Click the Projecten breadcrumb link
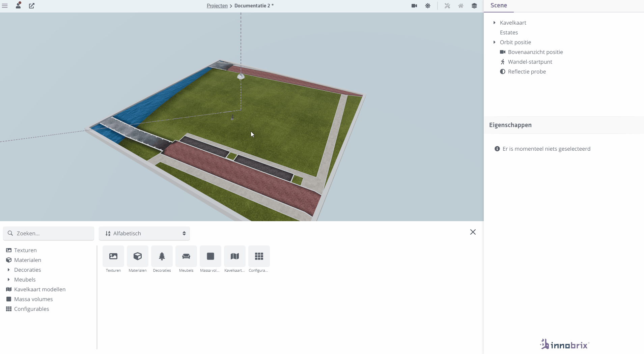 pos(218,5)
